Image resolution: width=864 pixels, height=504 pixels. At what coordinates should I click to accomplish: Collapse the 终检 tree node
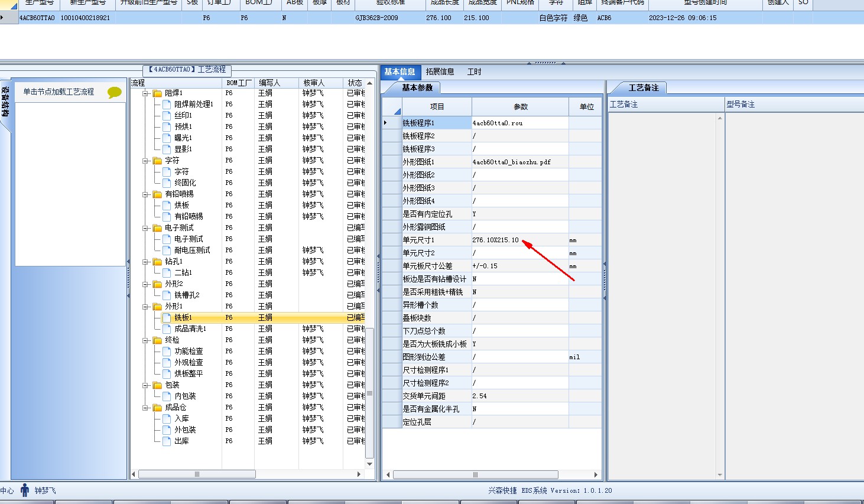click(145, 340)
